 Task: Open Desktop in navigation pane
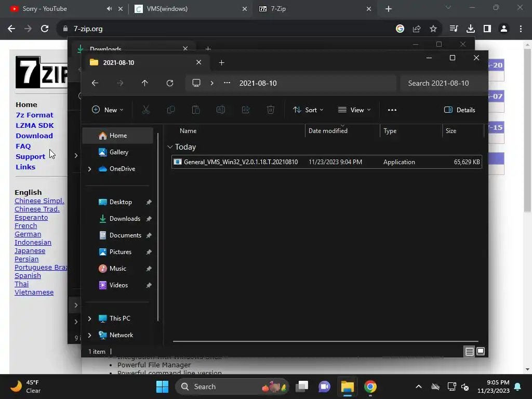pos(119,202)
